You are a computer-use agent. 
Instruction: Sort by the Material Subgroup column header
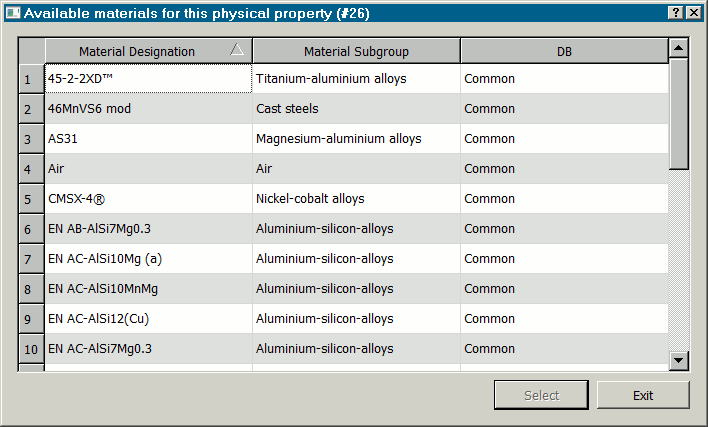click(x=356, y=51)
